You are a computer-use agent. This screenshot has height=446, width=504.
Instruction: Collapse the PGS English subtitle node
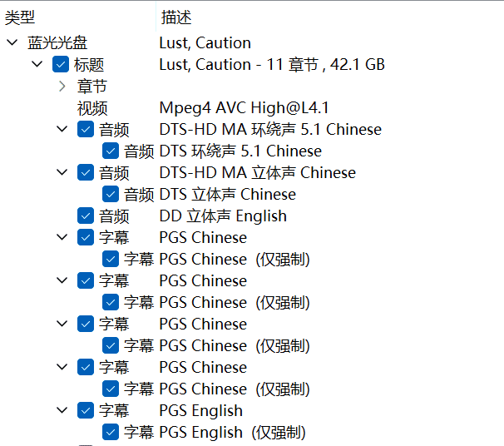(x=62, y=410)
